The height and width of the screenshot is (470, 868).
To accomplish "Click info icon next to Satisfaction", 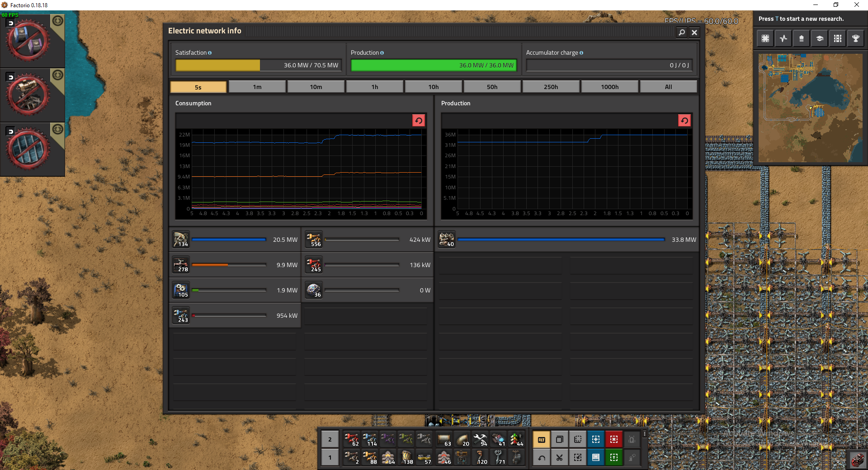I will 210,53.
